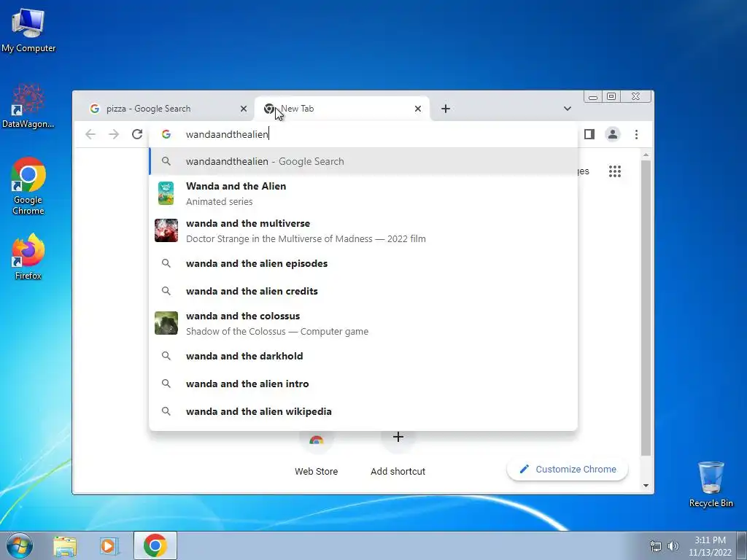Click search icon beside alien episodes suggestion
This screenshot has width=747, height=560.
pos(166,262)
